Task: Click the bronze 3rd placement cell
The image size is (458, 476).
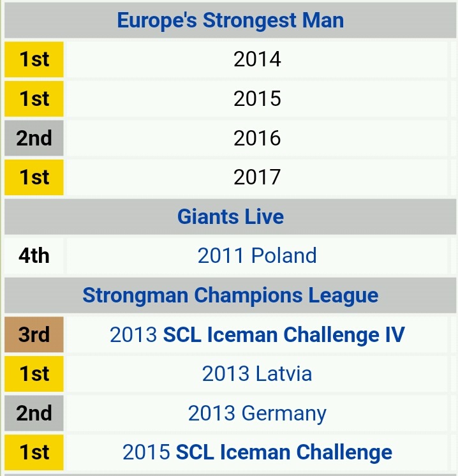Action: [x=34, y=335]
